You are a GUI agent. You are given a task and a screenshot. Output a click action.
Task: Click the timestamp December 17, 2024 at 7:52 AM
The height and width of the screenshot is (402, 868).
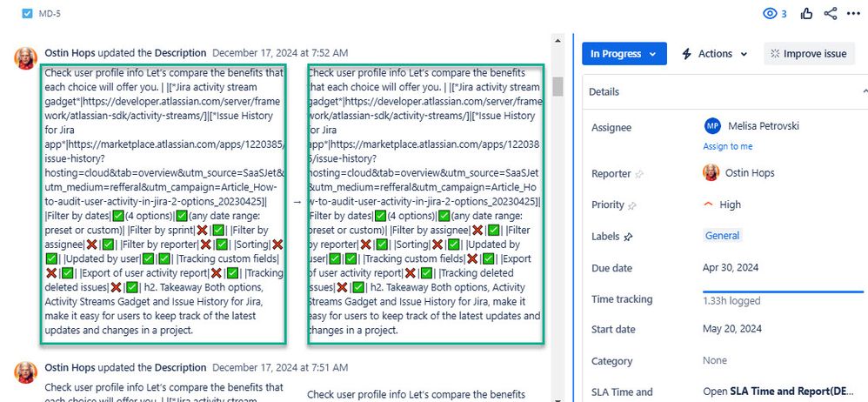[x=280, y=53]
